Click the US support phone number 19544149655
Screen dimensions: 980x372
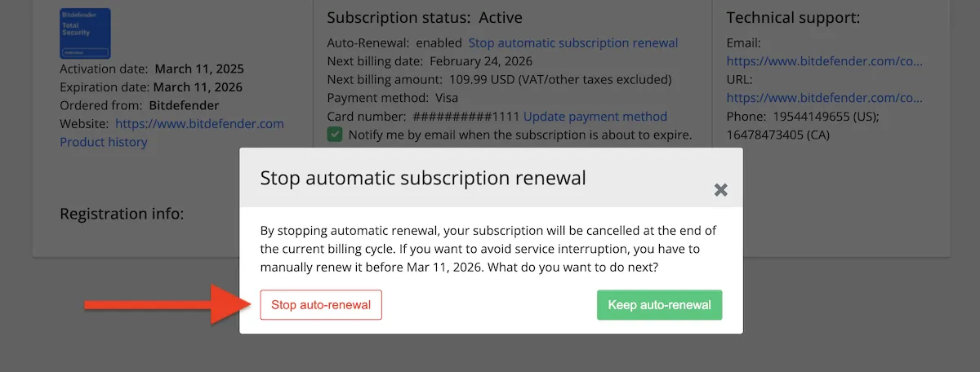815,117
